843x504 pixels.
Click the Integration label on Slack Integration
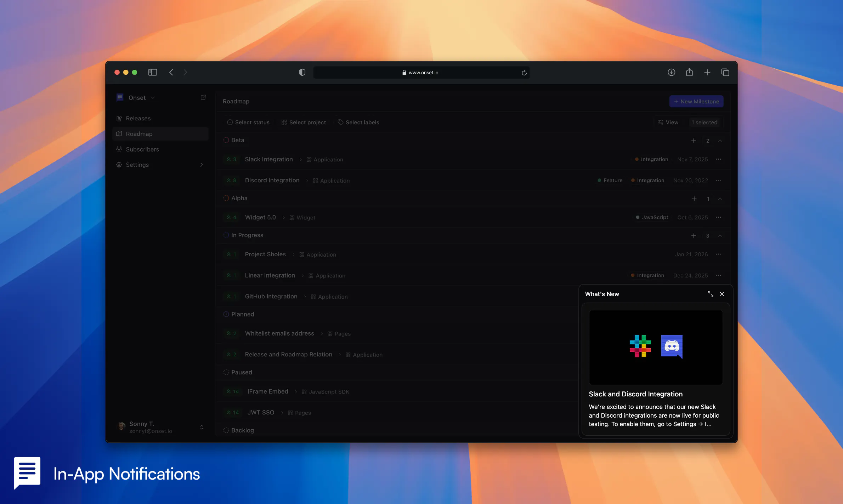pyautogui.click(x=651, y=159)
